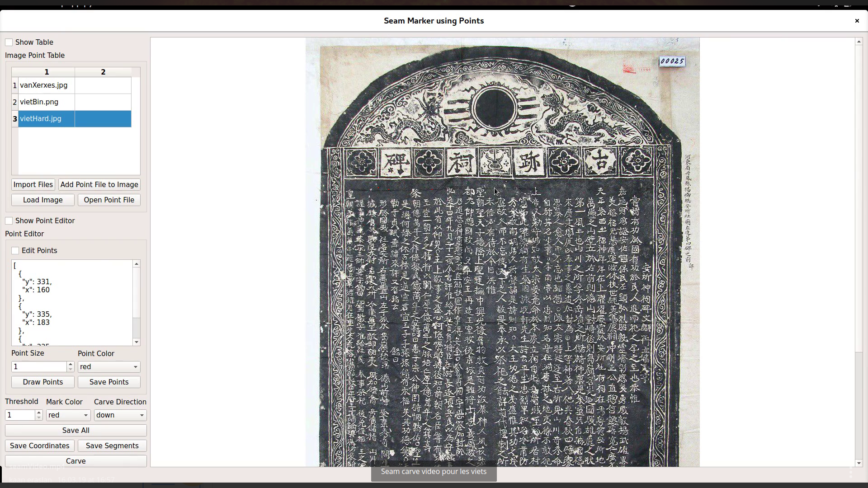Click the Carve button
868x488 pixels.
click(x=75, y=461)
